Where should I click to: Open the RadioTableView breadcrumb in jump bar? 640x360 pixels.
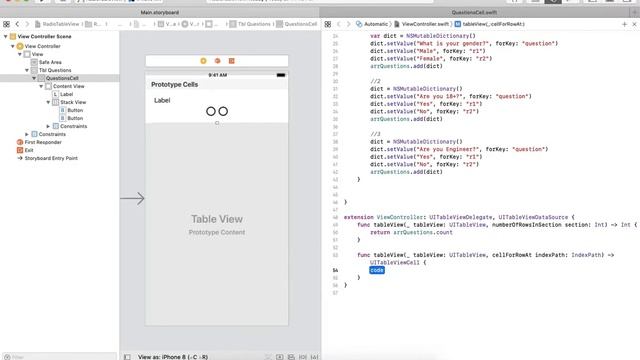pos(57,24)
